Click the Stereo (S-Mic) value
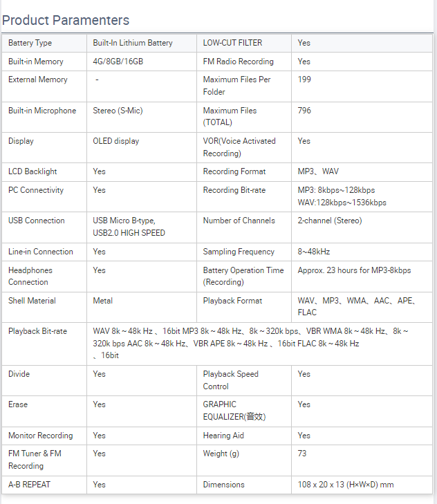The image size is (437, 504). coord(118,111)
